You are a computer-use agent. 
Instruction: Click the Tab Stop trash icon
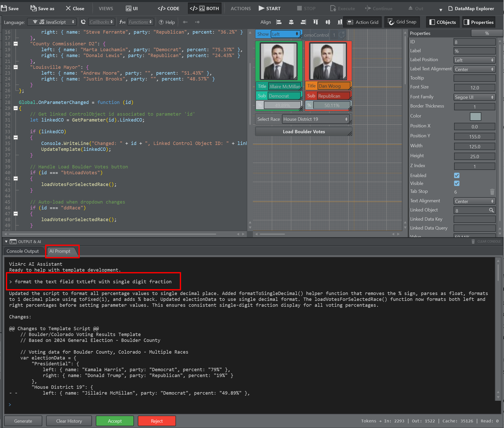pyautogui.click(x=492, y=192)
